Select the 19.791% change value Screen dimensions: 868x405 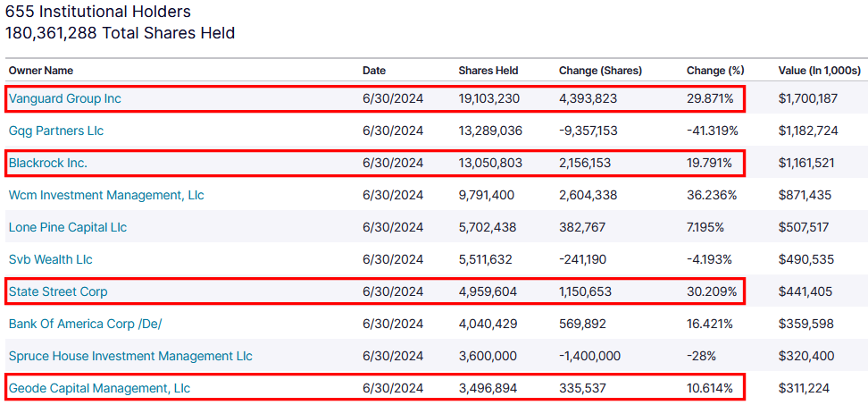click(x=709, y=164)
